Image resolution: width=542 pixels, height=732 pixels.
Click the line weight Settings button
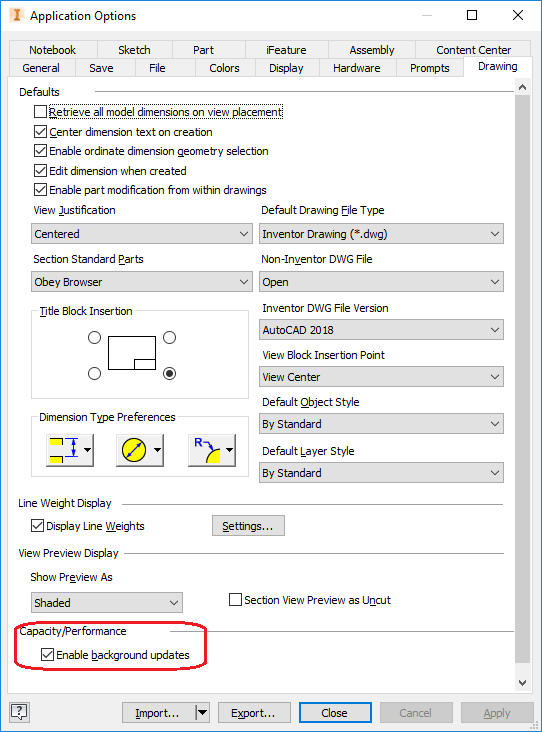(x=248, y=526)
